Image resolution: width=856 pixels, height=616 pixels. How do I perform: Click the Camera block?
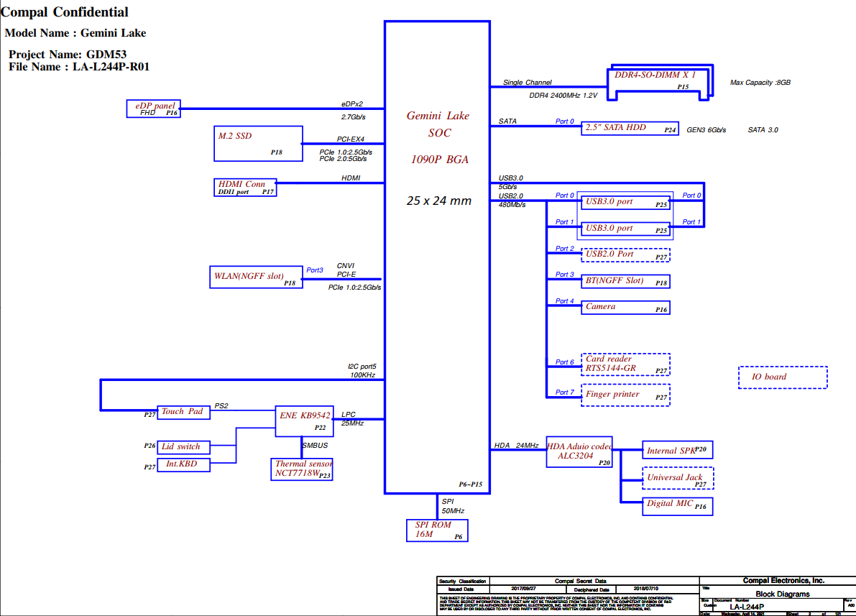click(x=625, y=308)
